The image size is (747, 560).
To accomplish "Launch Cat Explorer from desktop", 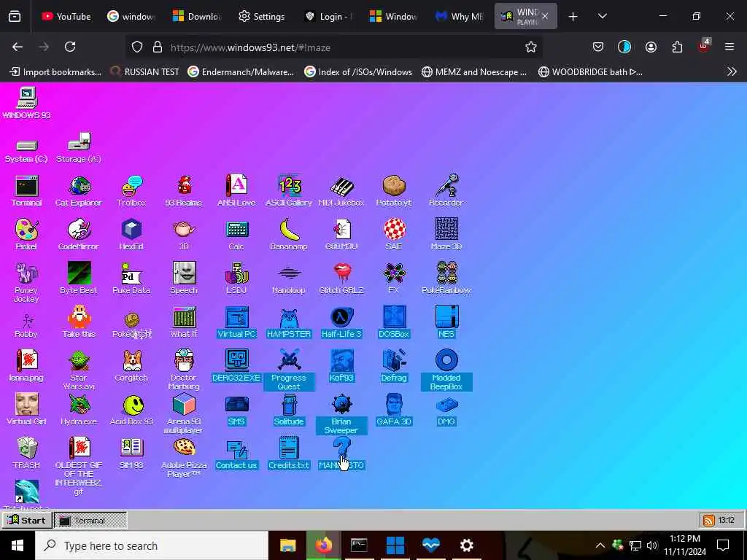I will pos(79,192).
